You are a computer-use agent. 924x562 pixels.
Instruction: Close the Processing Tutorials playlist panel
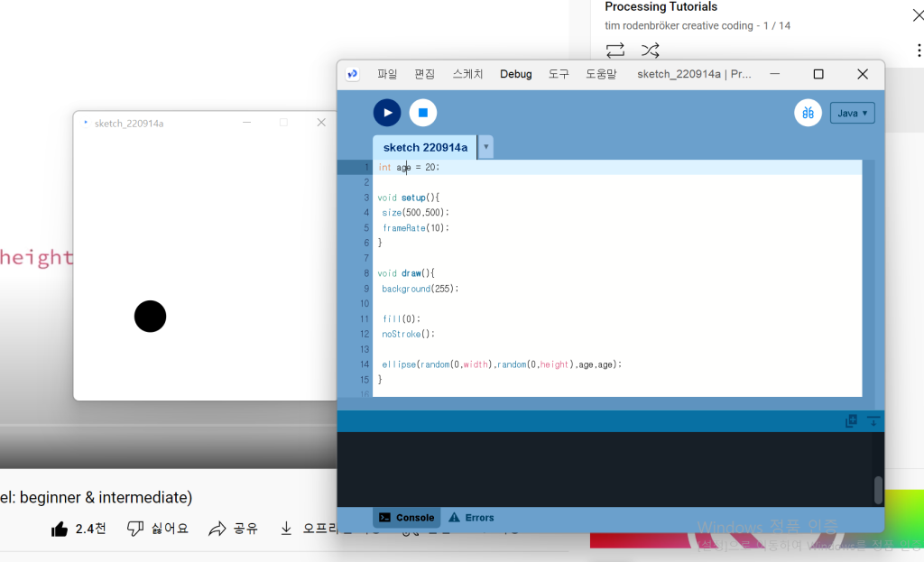(x=918, y=15)
